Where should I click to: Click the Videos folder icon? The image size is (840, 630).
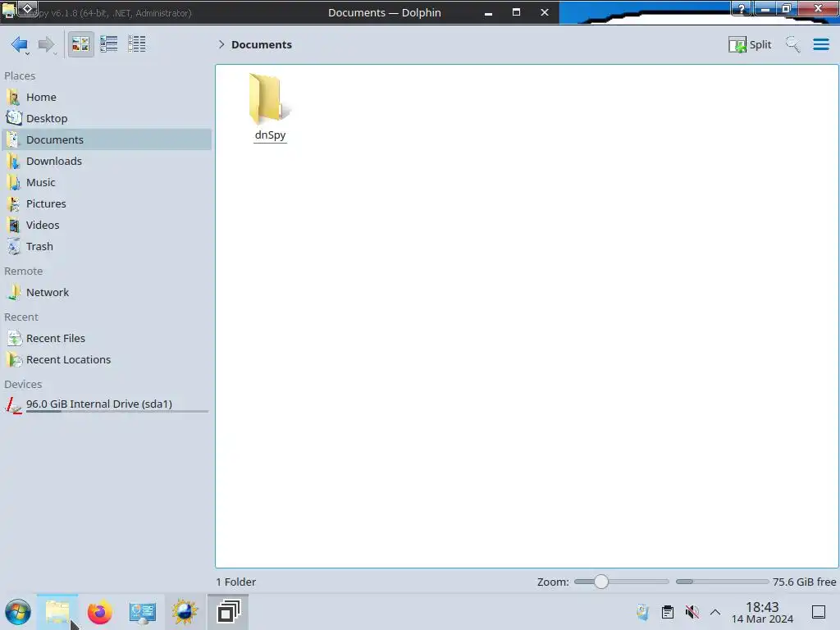13,226
